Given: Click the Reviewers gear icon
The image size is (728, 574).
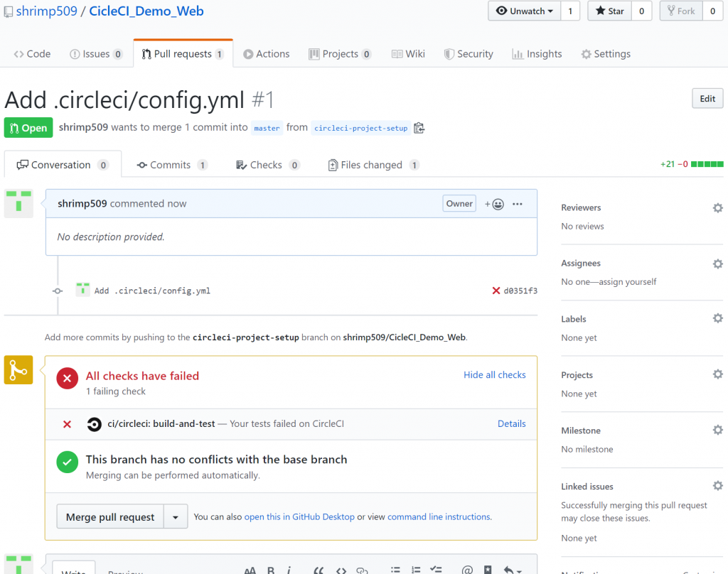Looking at the screenshot, I should [x=718, y=208].
